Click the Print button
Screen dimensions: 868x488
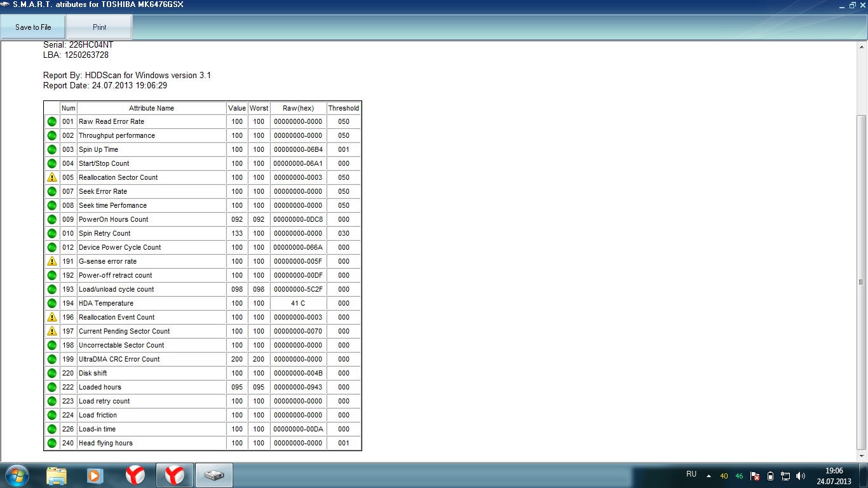coord(99,27)
